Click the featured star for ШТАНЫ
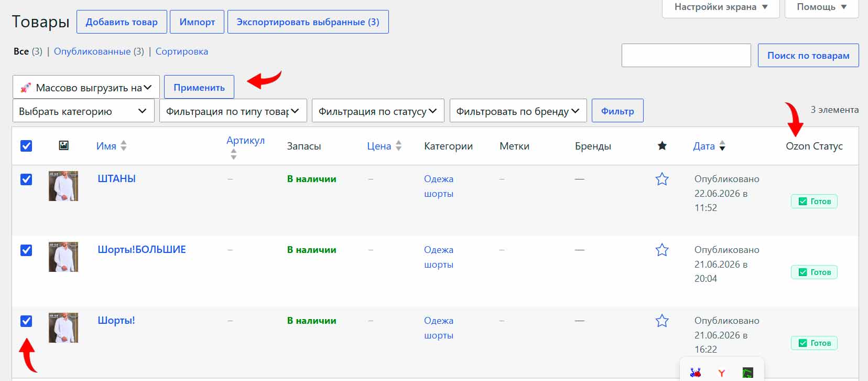This screenshot has height=381, width=868. coord(662,179)
